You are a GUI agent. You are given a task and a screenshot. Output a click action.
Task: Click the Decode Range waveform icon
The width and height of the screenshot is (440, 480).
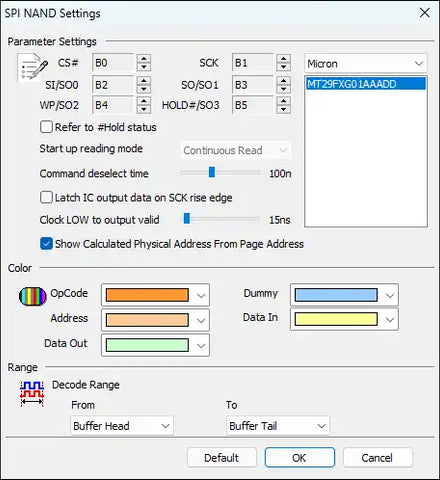[x=32, y=394]
